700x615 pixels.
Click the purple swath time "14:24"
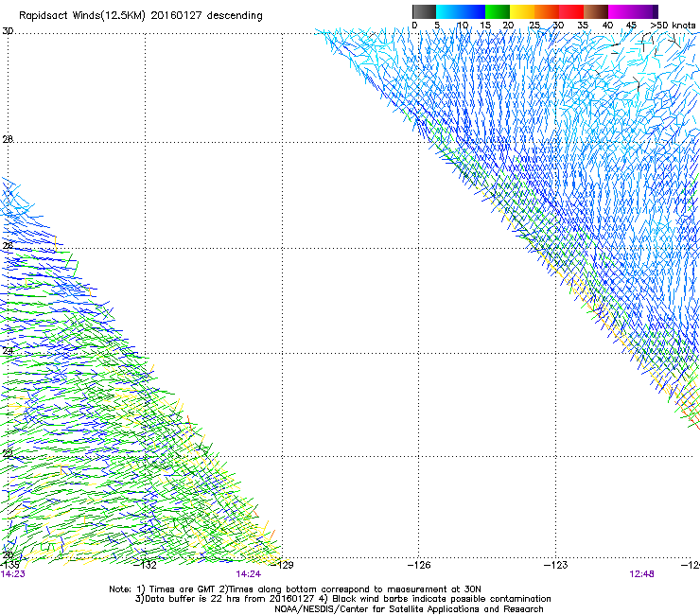(248, 574)
